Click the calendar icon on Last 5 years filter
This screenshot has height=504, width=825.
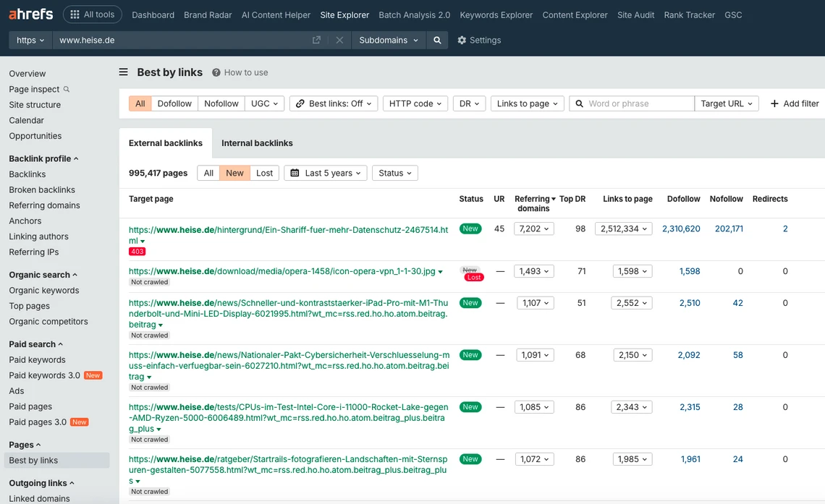pos(295,173)
